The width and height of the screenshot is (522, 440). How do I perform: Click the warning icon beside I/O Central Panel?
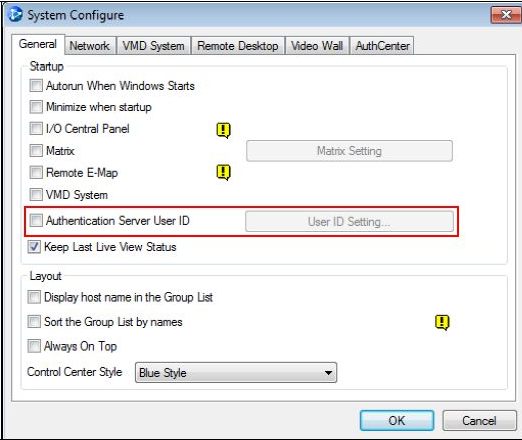tap(223, 130)
